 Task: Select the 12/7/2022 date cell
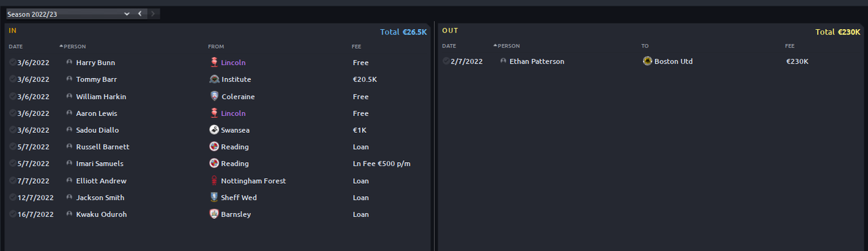(35, 197)
